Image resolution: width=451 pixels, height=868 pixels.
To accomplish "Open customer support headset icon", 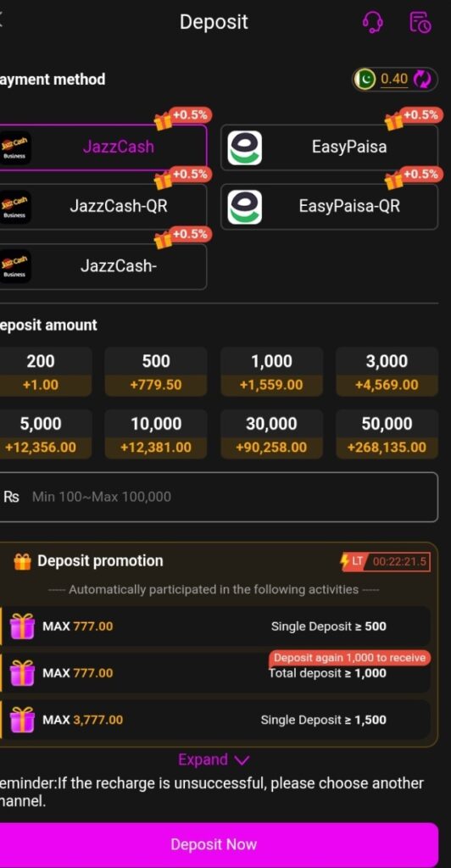I will [372, 22].
